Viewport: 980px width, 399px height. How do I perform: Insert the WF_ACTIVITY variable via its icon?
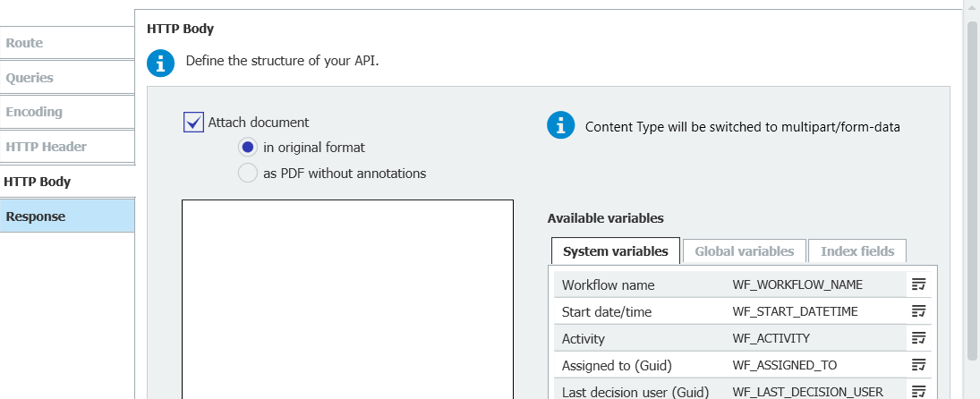[917, 338]
